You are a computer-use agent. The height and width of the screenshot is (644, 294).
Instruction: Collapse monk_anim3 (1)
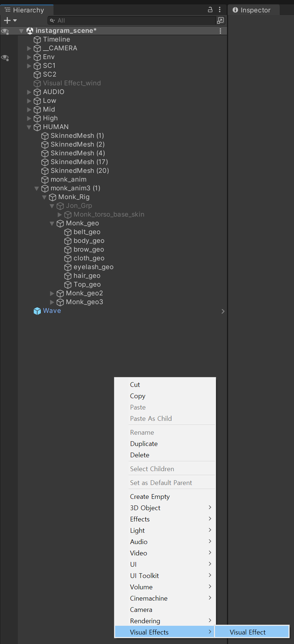[37, 189]
